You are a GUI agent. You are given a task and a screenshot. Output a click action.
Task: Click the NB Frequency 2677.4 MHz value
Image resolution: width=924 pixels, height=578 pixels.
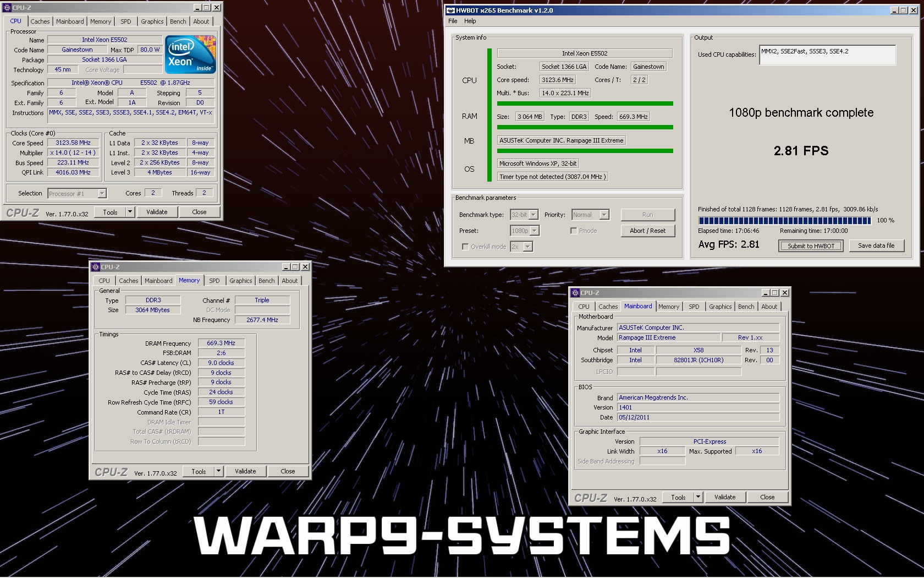tap(262, 320)
